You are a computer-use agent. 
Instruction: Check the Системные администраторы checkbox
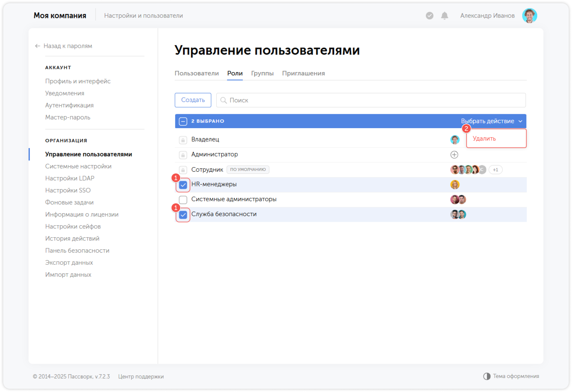tap(183, 199)
